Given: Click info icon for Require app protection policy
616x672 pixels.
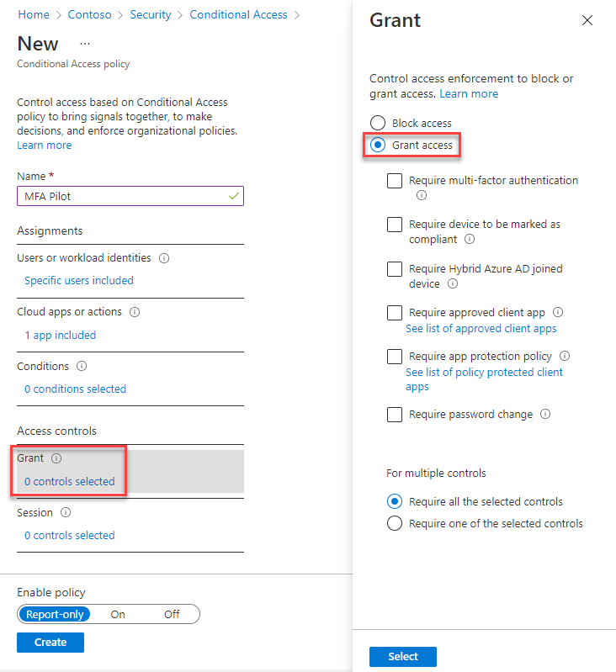Looking at the screenshot, I should [x=565, y=357].
